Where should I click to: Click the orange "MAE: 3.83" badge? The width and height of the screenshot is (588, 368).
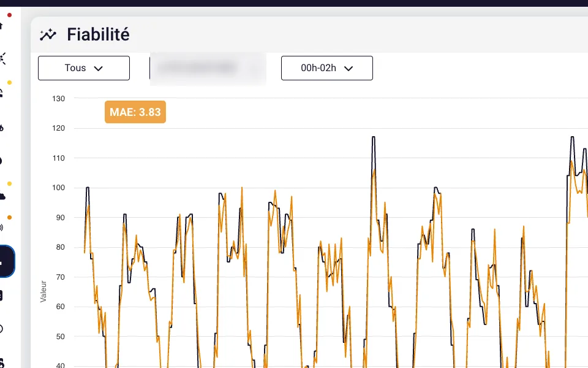coord(135,112)
